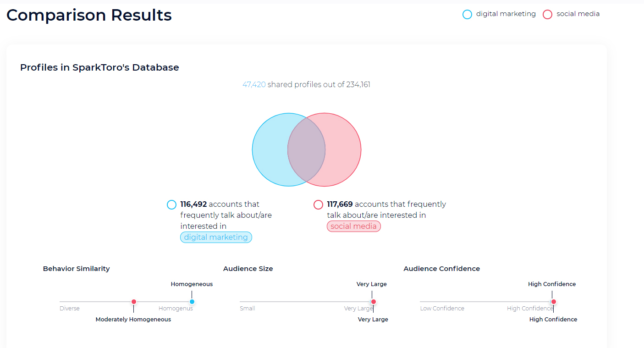The image size is (644, 348).
Task: Click the overlapping region of the Venn diagram
Action: pos(307,149)
